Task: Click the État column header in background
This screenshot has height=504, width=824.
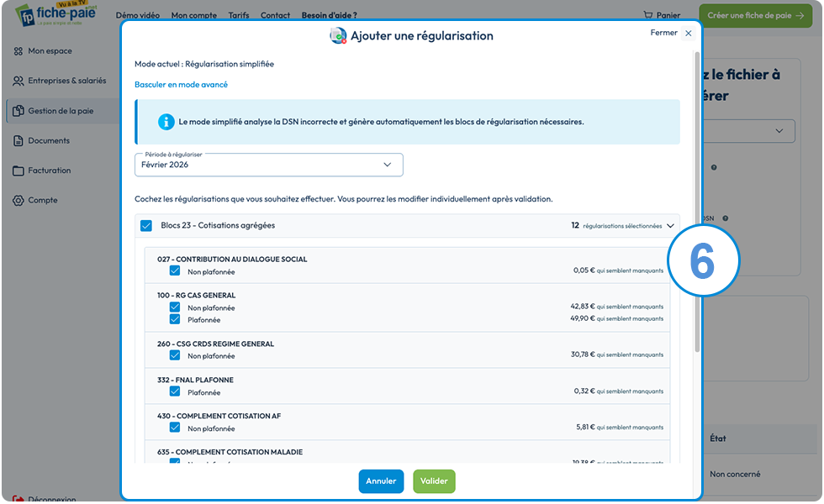Action: tap(718, 438)
